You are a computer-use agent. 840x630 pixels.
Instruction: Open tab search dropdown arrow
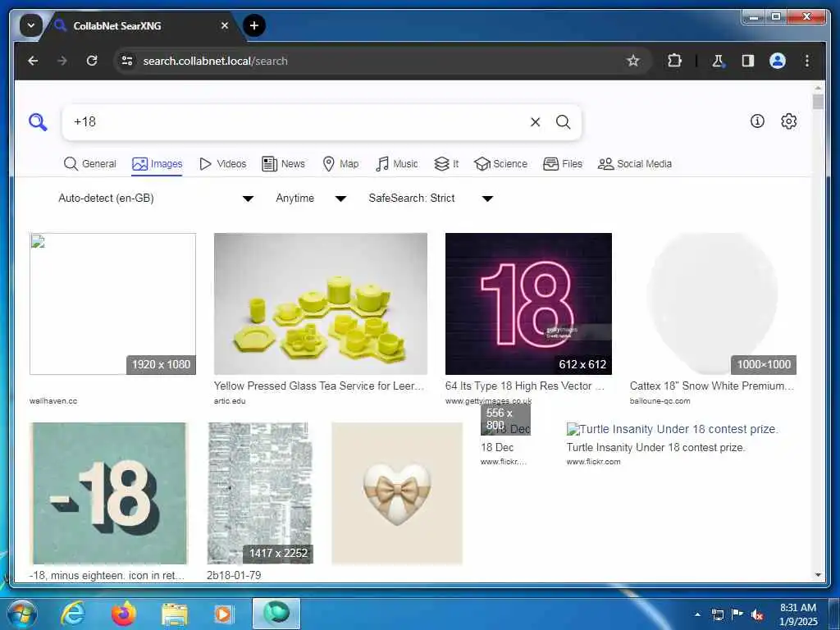(x=31, y=25)
